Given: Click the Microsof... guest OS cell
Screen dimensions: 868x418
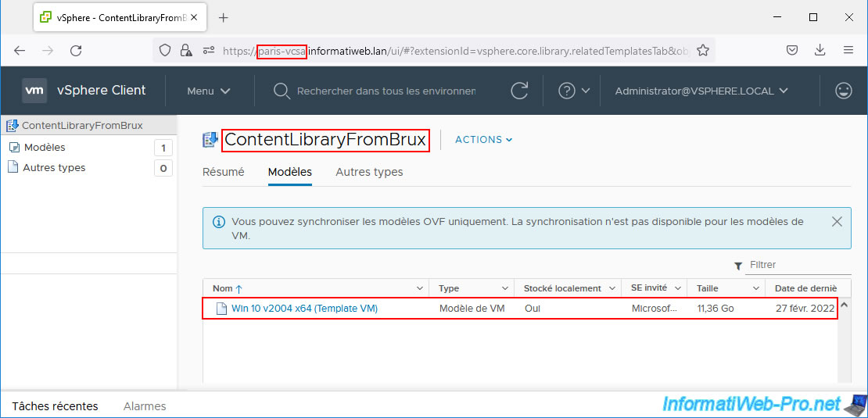Looking at the screenshot, I should tap(655, 309).
